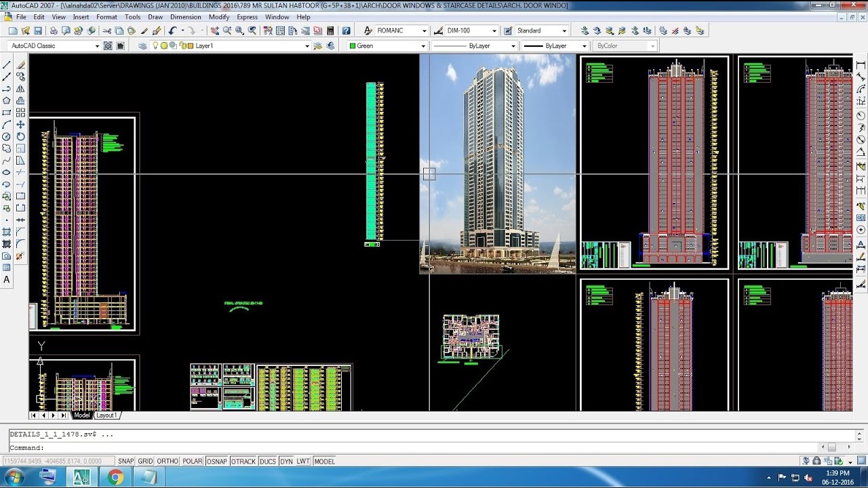Open the Green color swatch dropdown

click(423, 45)
